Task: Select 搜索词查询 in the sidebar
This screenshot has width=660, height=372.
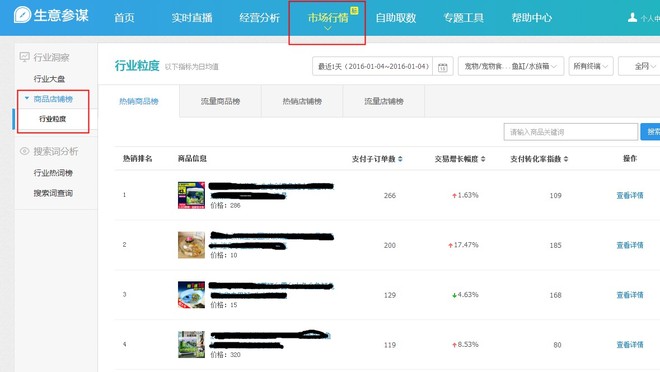Action: click(53, 193)
